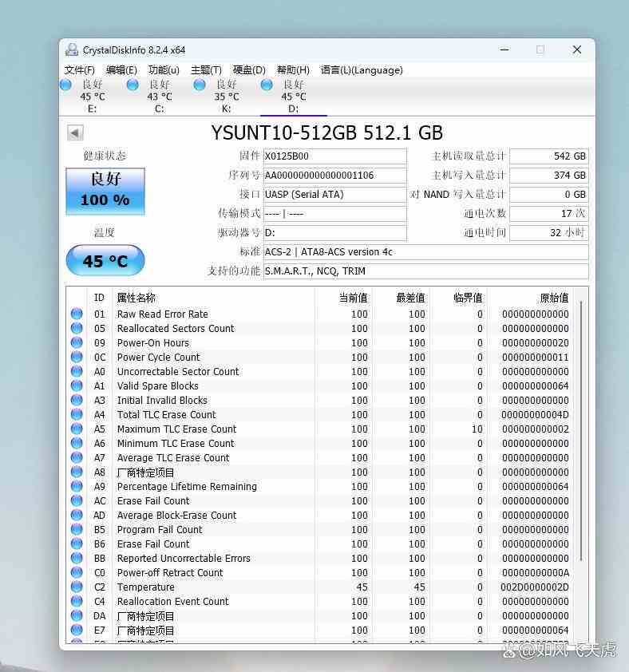Click the CrystalDiskInfo app icon in title bar
Viewport: 629px width, 672px height.
72,49
